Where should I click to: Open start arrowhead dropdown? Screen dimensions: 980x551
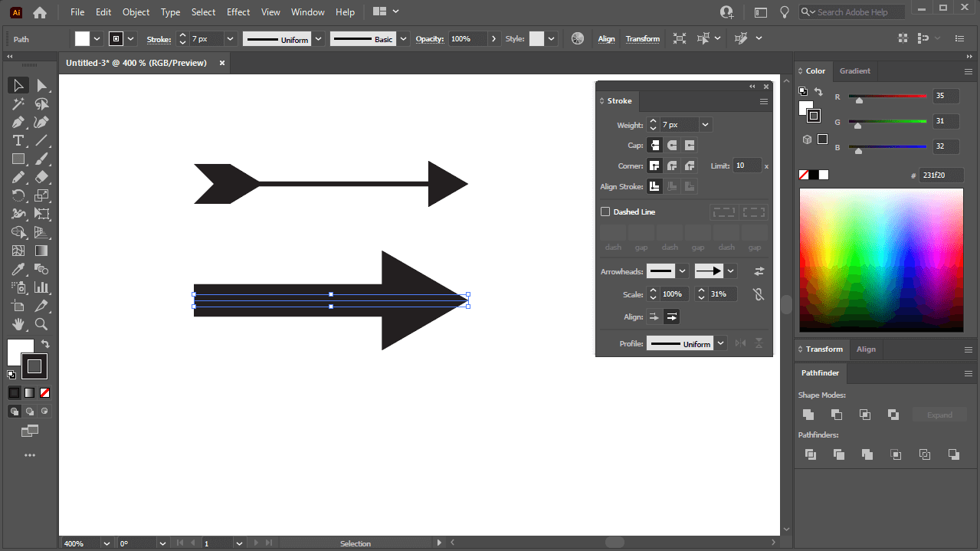682,271
